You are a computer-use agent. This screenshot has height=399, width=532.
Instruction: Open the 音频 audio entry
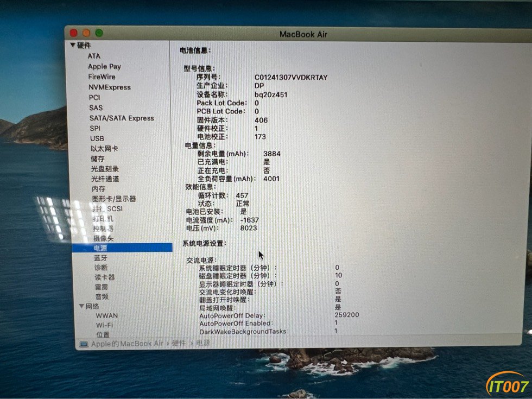point(102,296)
